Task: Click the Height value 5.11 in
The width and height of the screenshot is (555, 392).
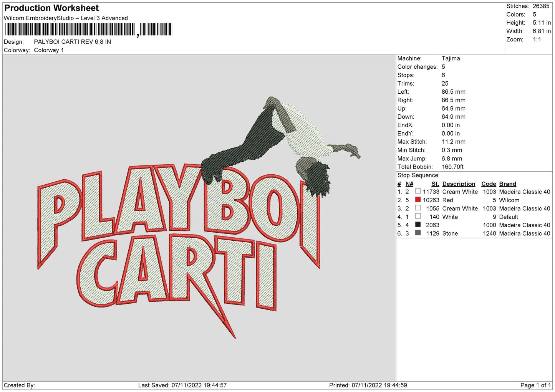Action: [x=542, y=23]
